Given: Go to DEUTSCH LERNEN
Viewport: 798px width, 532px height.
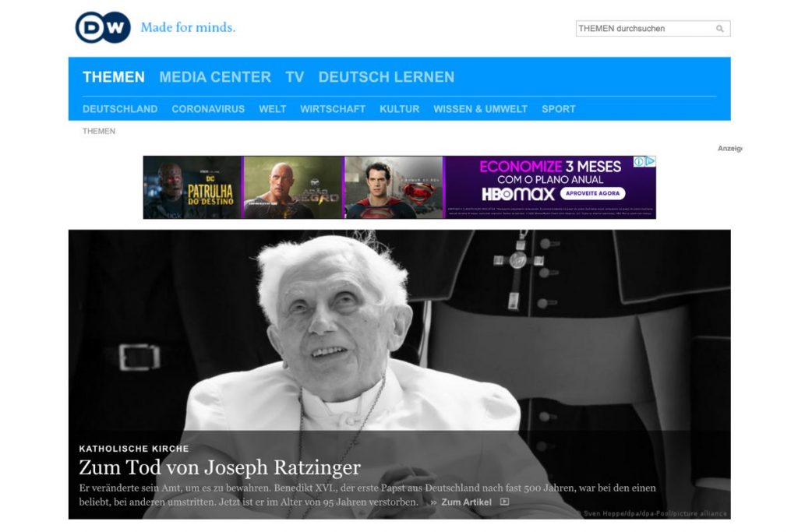Looking at the screenshot, I should pyautogui.click(x=386, y=77).
